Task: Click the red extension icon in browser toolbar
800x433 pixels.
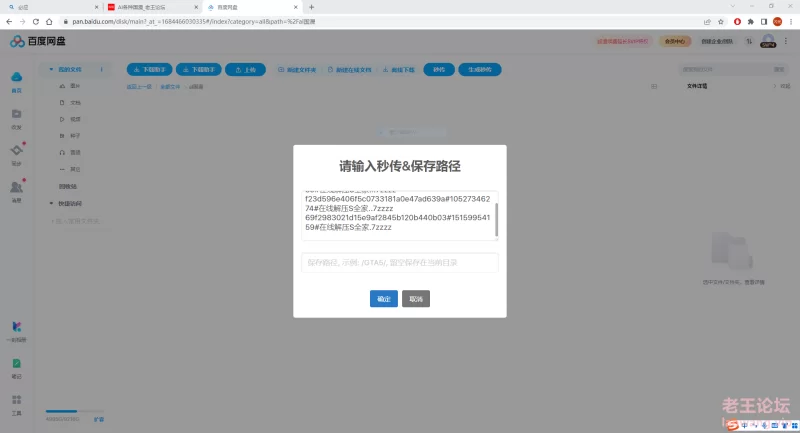Action: 737,21
